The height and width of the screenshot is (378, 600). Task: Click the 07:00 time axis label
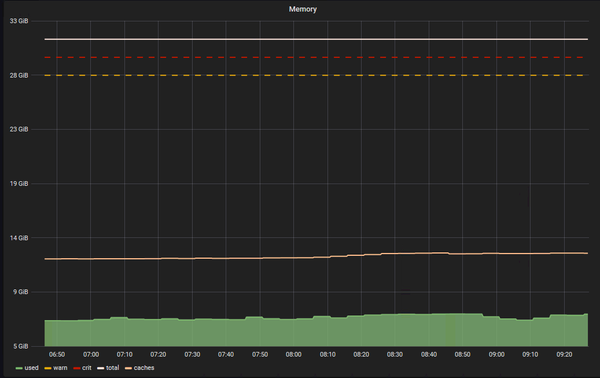pos(91,355)
